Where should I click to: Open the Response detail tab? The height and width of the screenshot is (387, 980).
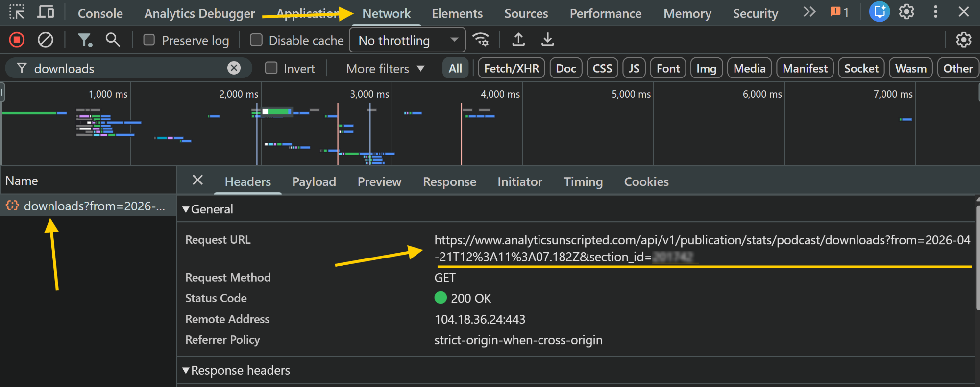[450, 181]
